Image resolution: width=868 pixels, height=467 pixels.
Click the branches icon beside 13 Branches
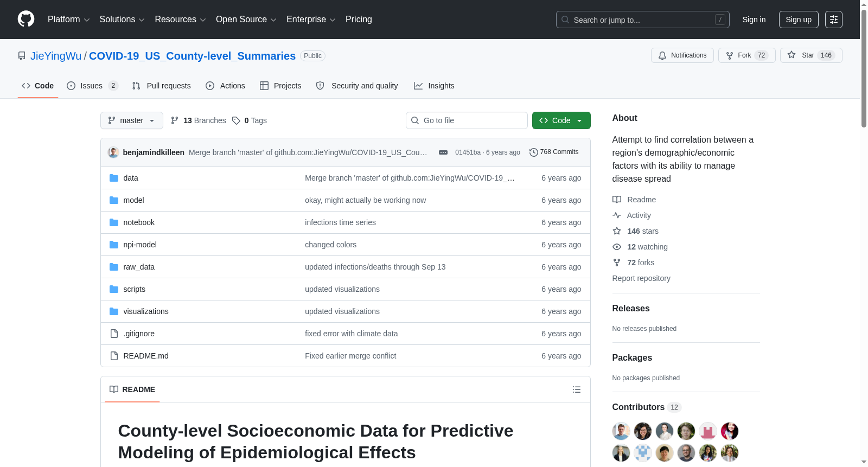(175, 120)
